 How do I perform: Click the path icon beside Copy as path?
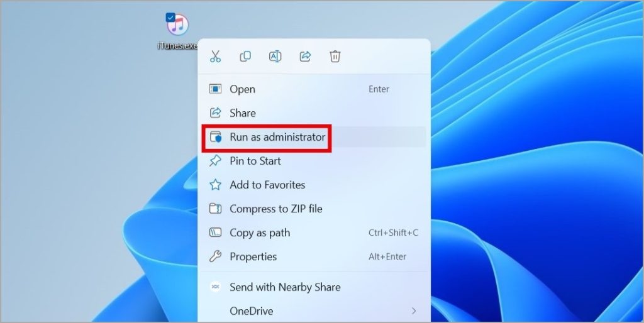215,233
